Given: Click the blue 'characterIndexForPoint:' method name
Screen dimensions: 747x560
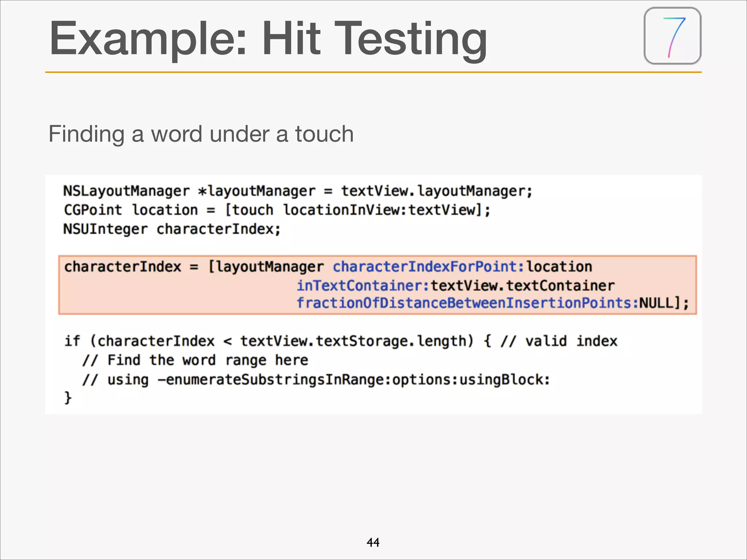Looking at the screenshot, I should 429,267.
